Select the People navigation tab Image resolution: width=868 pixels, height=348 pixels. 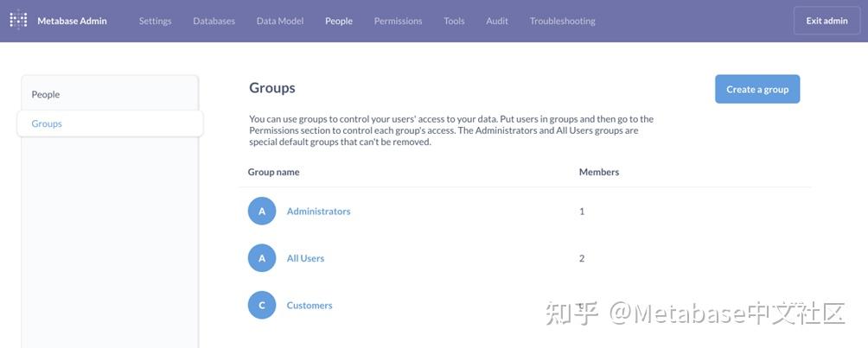pyautogui.click(x=339, y=21)
